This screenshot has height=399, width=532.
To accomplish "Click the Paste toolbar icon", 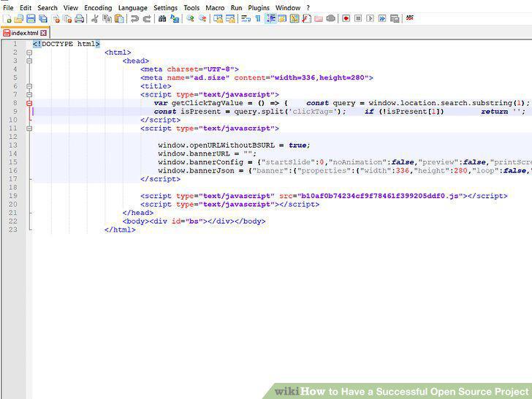I will click(x=119, y=19).
